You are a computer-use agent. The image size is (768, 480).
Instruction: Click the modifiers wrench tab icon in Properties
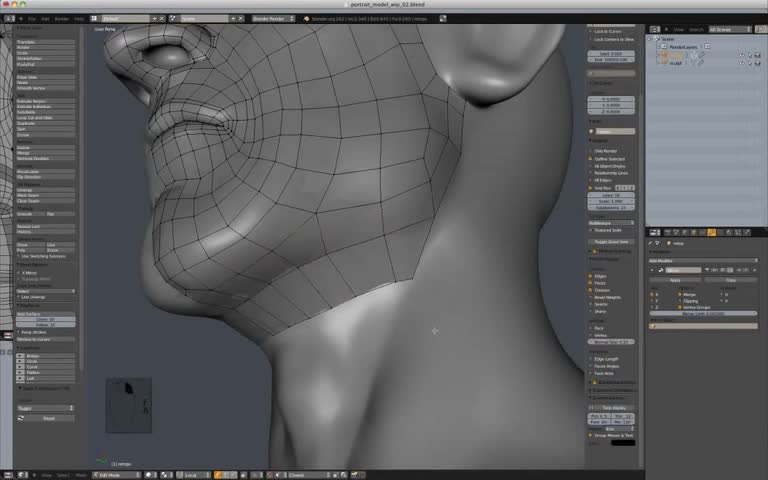coord(711,231)
